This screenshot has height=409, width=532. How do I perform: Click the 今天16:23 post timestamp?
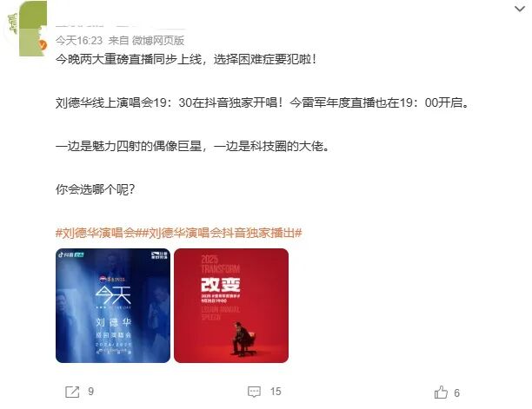click(79, 41)
